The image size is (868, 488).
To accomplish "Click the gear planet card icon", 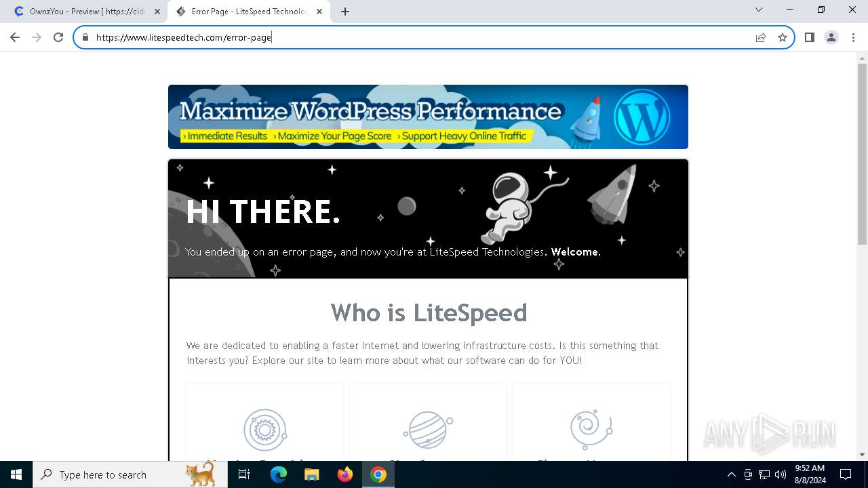I will click(x=265, y=430).
